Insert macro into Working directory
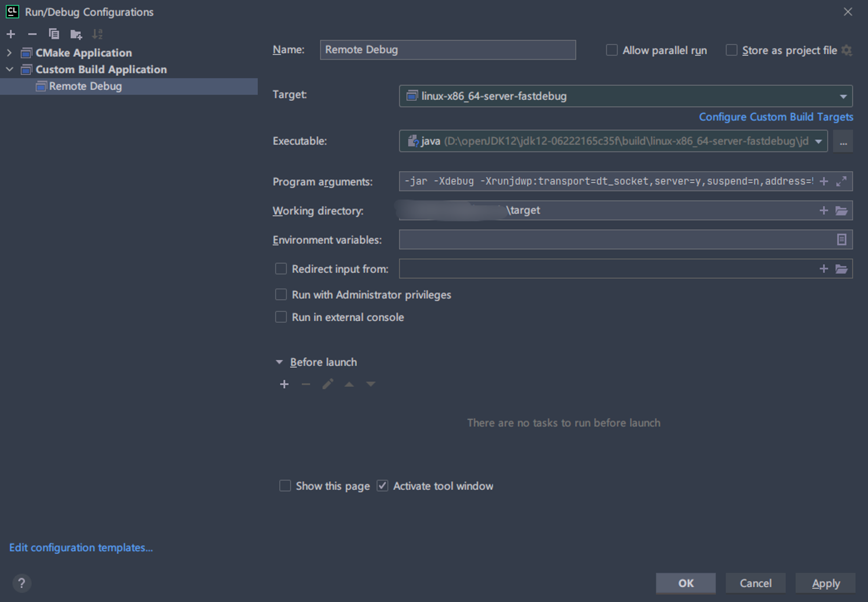Image resolution: width=868 pixels, height=602 pixels. click(824, 211)
